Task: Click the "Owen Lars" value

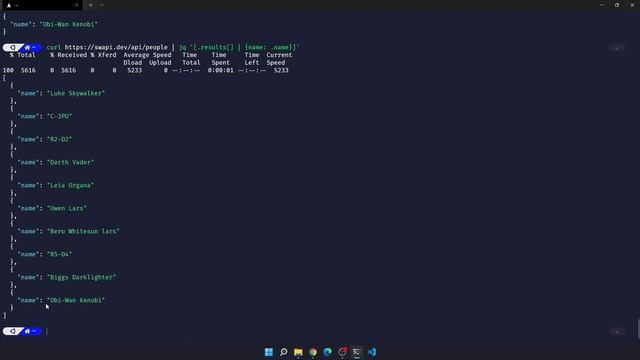Action: pyautogui.click(x=67, y=208)
